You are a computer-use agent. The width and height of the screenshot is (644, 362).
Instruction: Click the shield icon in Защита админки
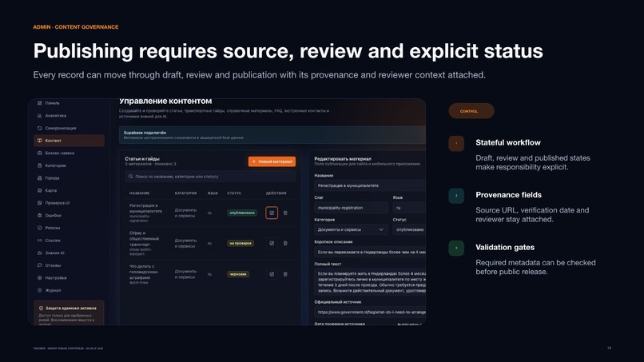click(x=41, y=308)
